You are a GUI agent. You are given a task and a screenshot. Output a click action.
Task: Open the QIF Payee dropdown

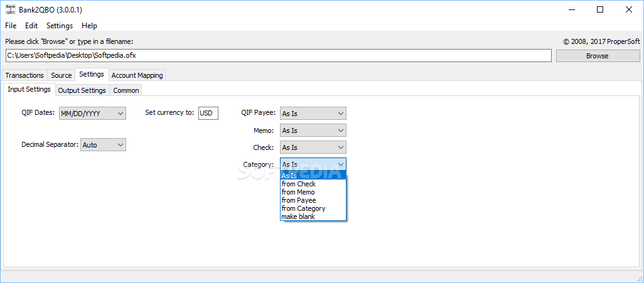(x=313, y=114)
